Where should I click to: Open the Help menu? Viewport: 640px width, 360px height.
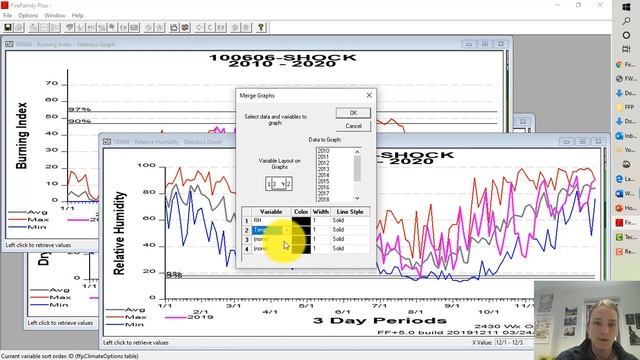[x=78, y=16]
